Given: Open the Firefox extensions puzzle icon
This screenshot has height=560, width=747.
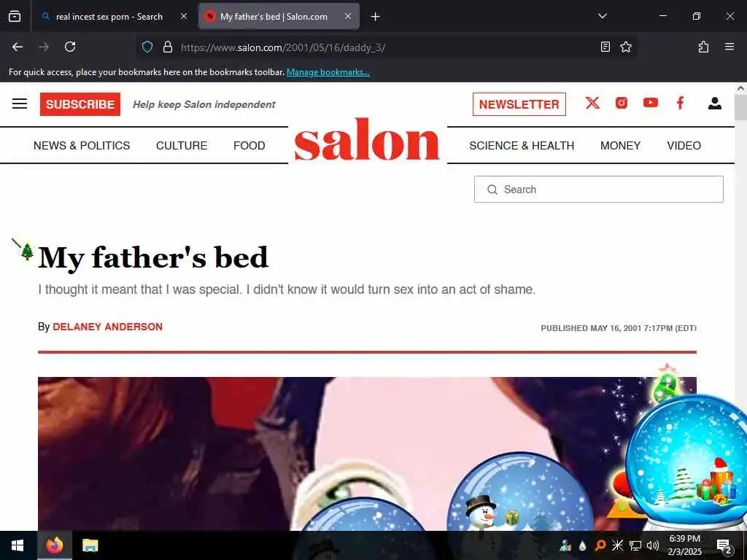Looking at the screenshot, I should coord(703,47).
